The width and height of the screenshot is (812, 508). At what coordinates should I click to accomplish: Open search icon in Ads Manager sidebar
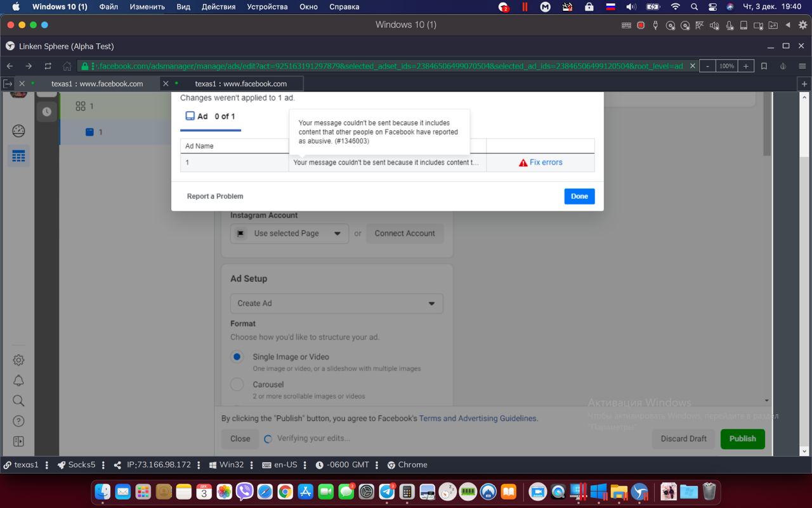point(18,401)
